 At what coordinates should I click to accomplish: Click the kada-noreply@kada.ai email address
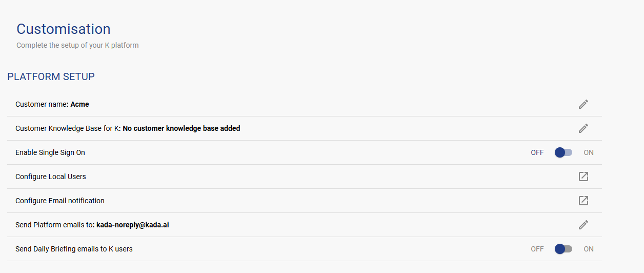[133, 225]
